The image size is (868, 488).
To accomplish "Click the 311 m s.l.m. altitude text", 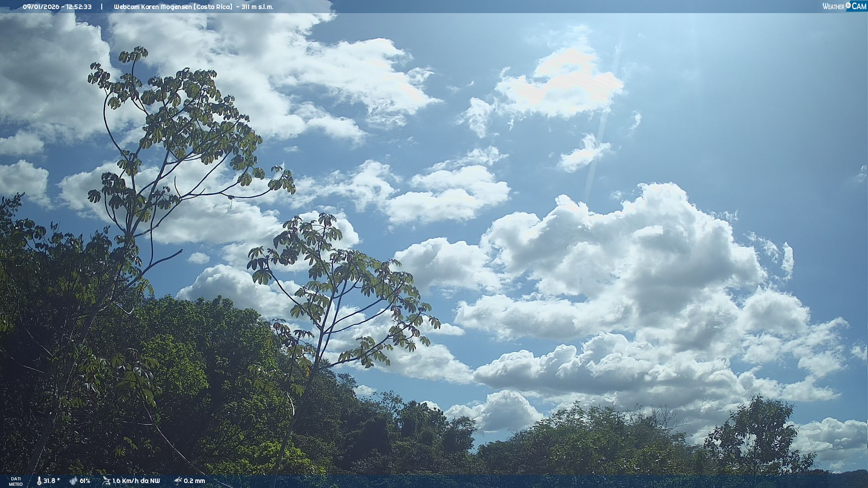I will [257, 7].
